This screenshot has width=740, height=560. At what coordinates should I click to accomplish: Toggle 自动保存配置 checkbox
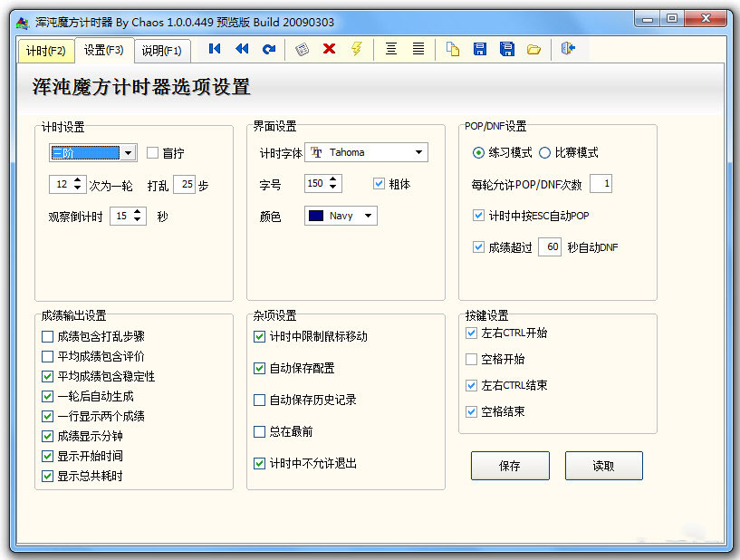click(259, 368)
